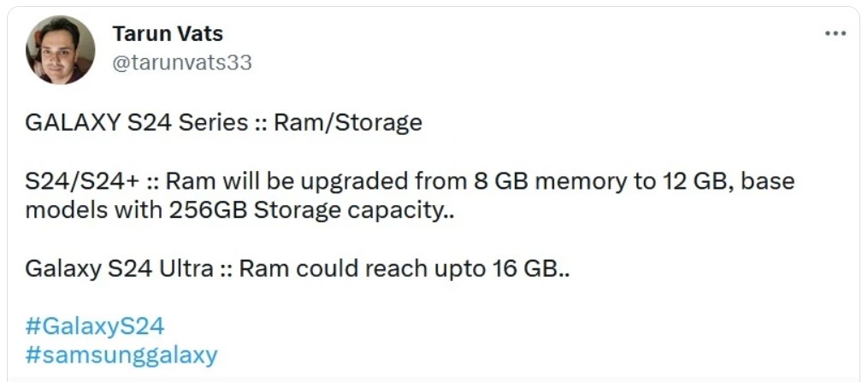Click the word "Series" in the heading
The height and width of the screenshot is (382, 868).
(213, 122)
